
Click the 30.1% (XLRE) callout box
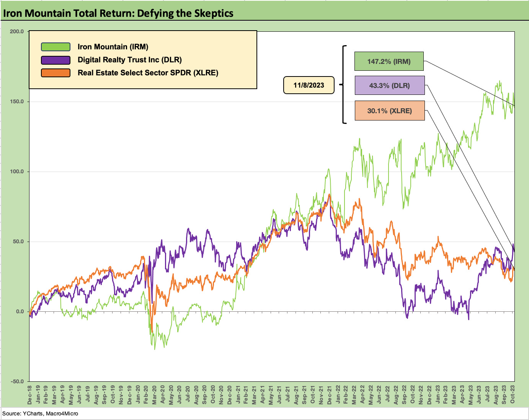(x=390, y=111)
